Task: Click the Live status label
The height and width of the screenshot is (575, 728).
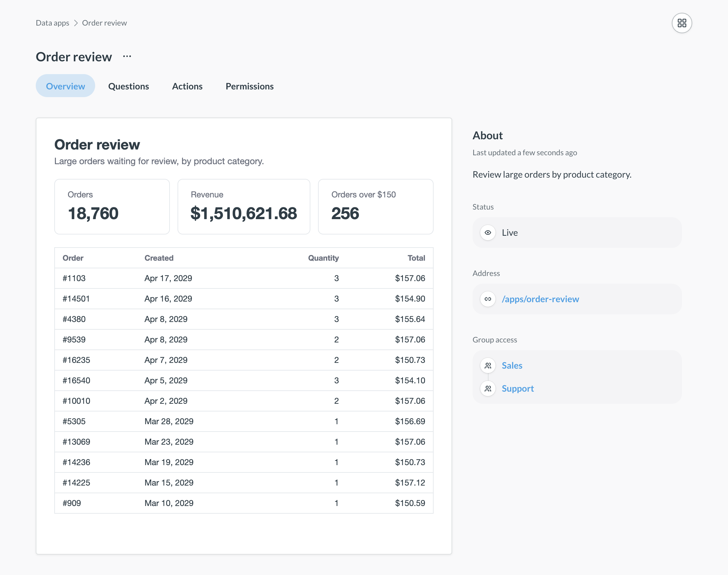Action: (x=509, y=233)
